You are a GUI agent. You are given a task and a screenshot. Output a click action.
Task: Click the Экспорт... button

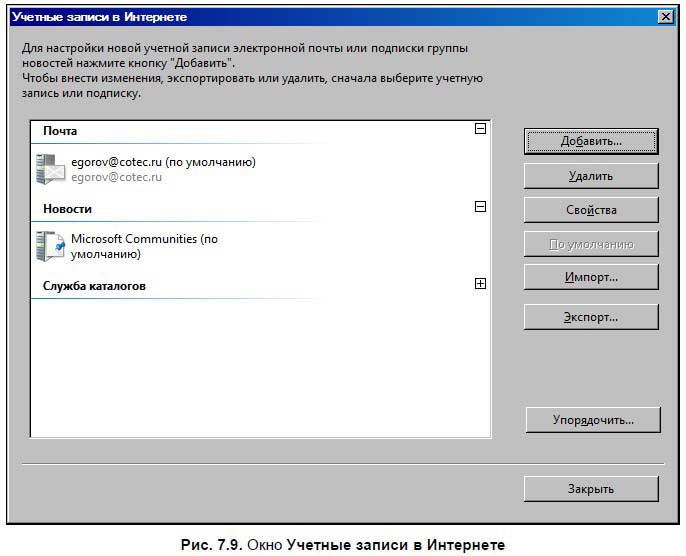[x=591, y=317]
